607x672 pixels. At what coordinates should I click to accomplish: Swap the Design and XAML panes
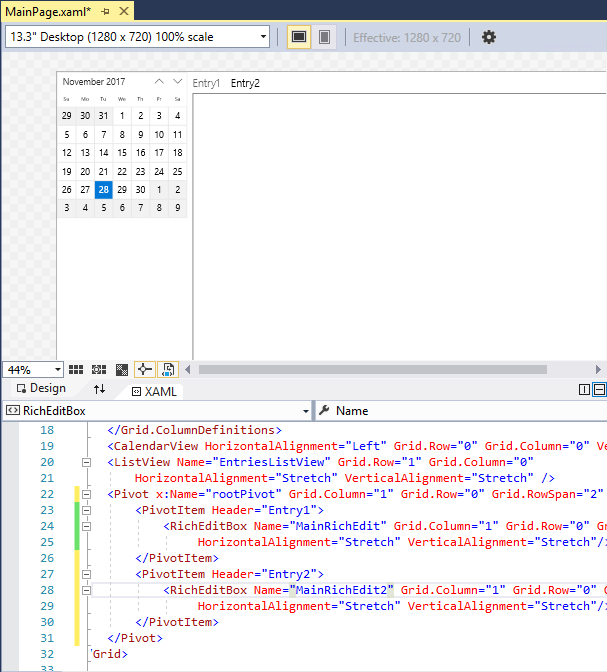tap(99, 389)
